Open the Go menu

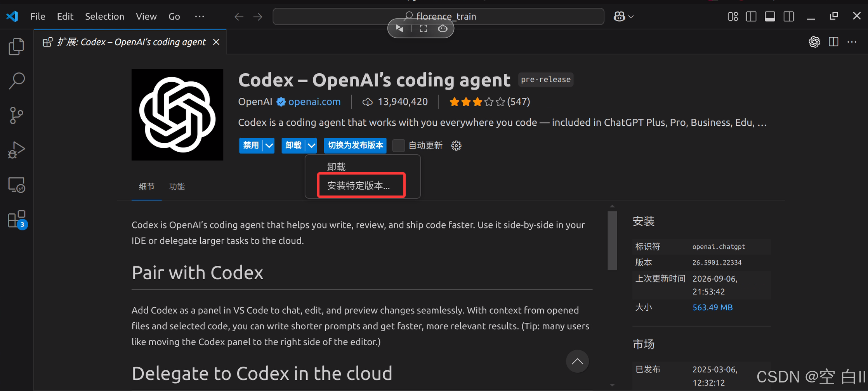click(x=174, y=16)
